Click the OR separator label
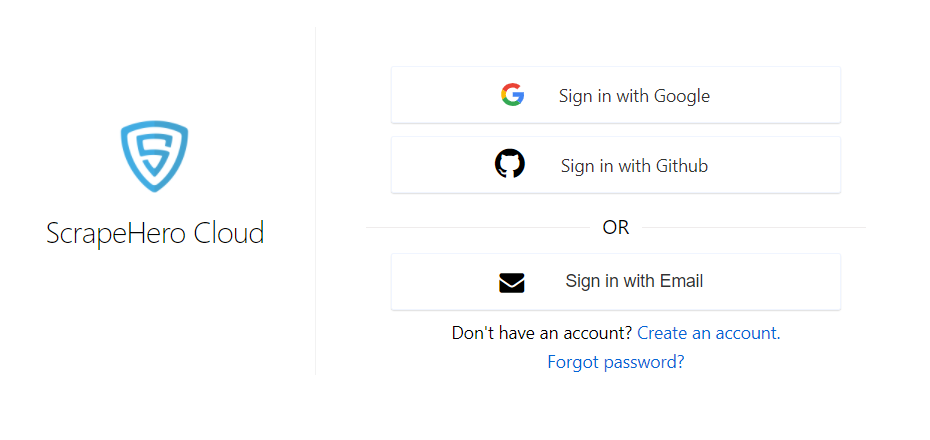930x440 pixels. pyautogui.click(x=616, y=227)
